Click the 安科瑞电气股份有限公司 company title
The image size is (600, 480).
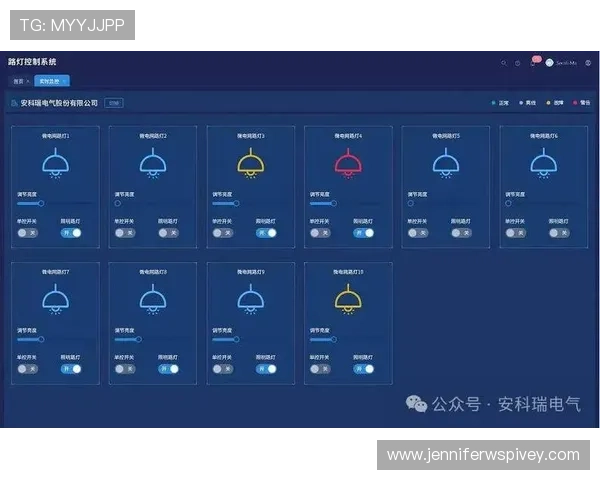tap(60, 103)
